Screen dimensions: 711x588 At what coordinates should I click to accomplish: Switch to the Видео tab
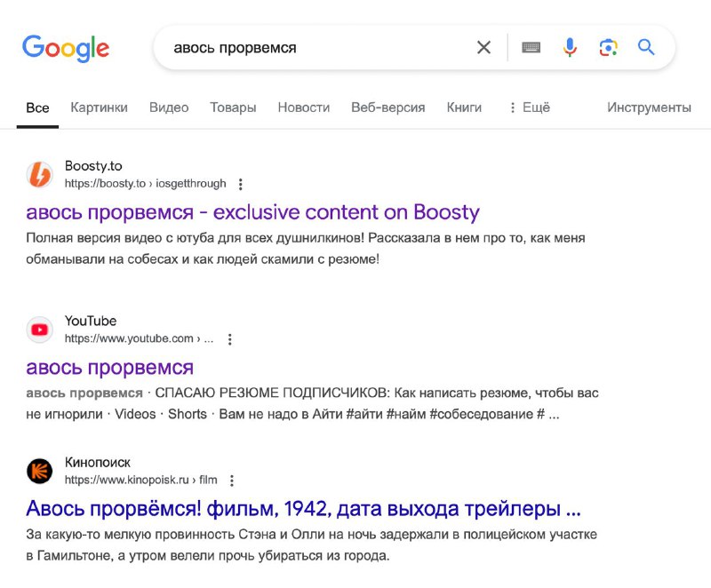pos(169,107)
